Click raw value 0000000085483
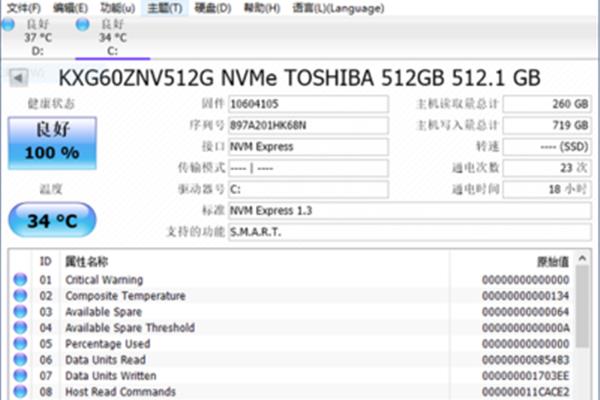This screenshot has width=600, height=400. 525,360
